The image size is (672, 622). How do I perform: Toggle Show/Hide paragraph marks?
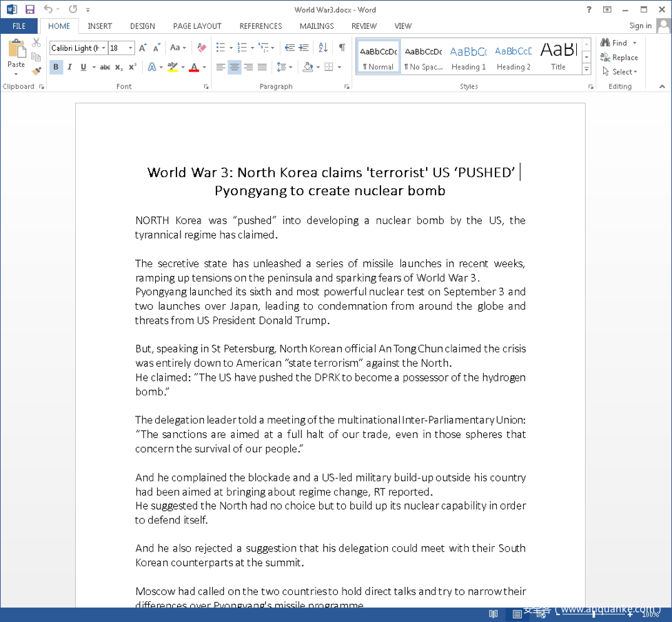pyautogui.click(x=341, y=48)
